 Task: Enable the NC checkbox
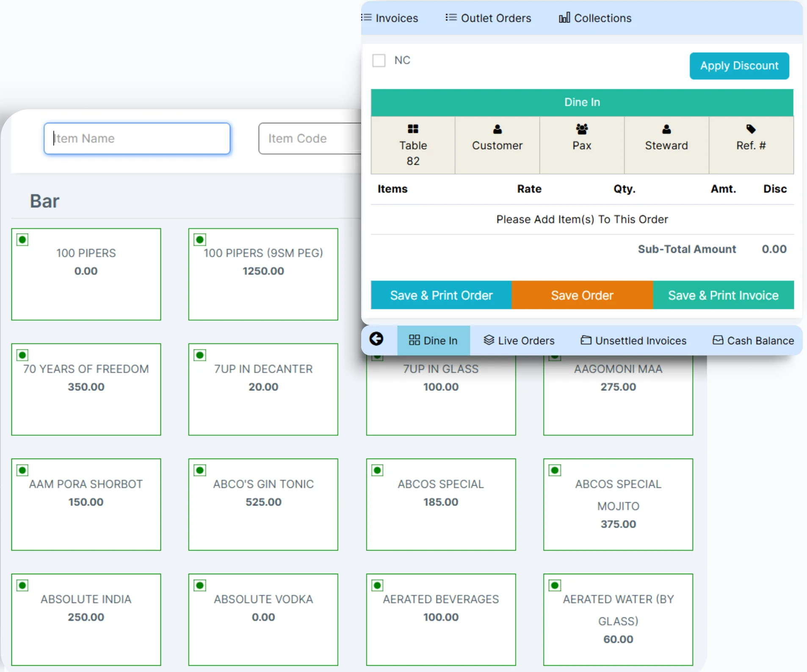379,61
